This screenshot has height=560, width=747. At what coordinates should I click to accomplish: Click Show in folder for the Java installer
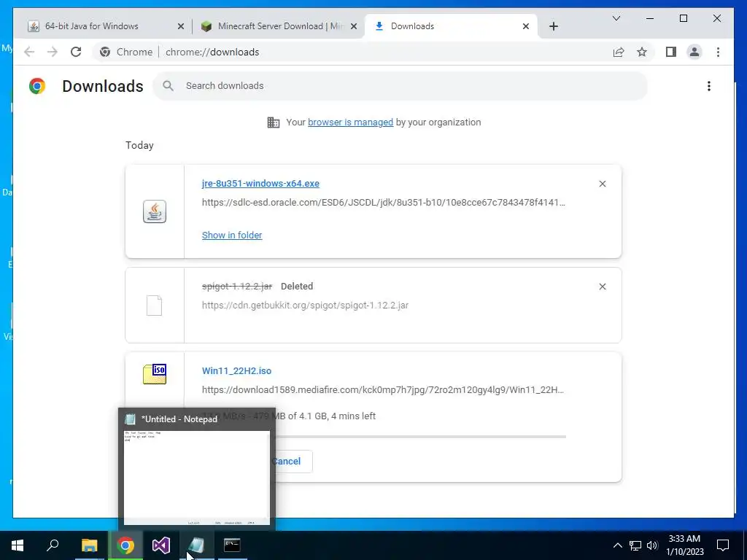pyautogui.click(x=232, y=236)
